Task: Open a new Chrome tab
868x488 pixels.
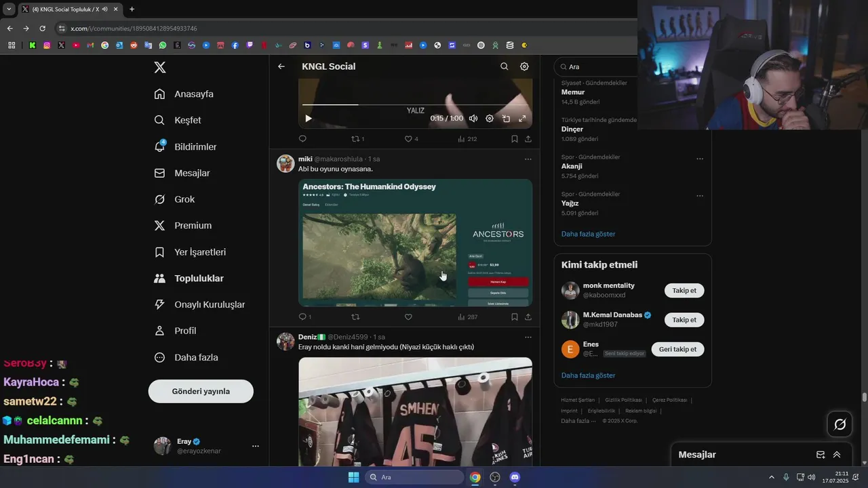Action: pos(132,9)
